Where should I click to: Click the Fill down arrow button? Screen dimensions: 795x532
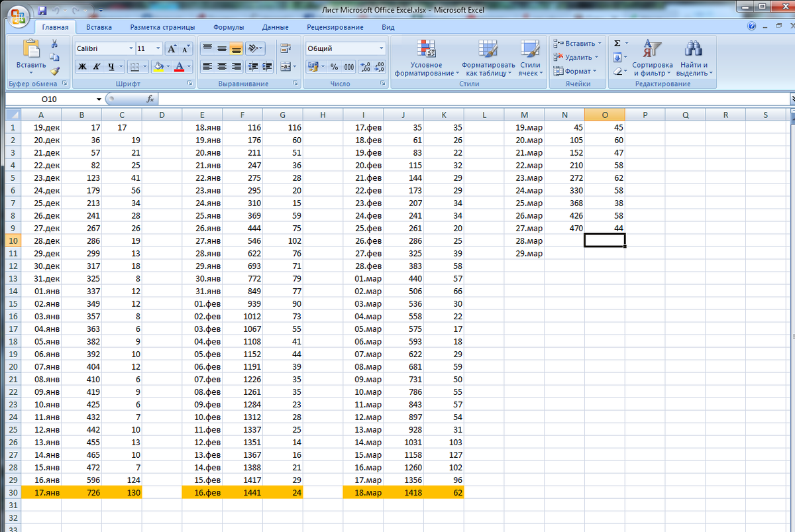tap(617, 57)
